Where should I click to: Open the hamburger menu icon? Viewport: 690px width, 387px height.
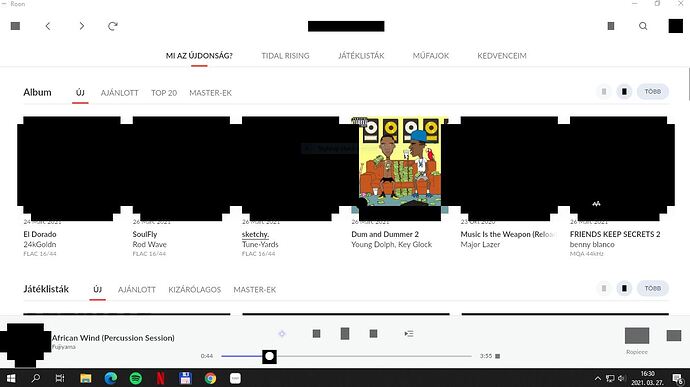15,26
